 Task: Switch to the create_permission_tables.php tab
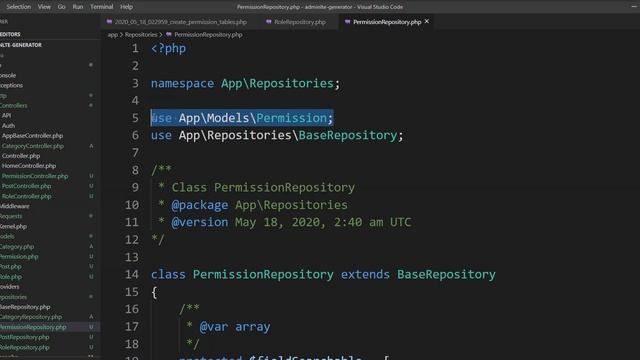point(181,22)
